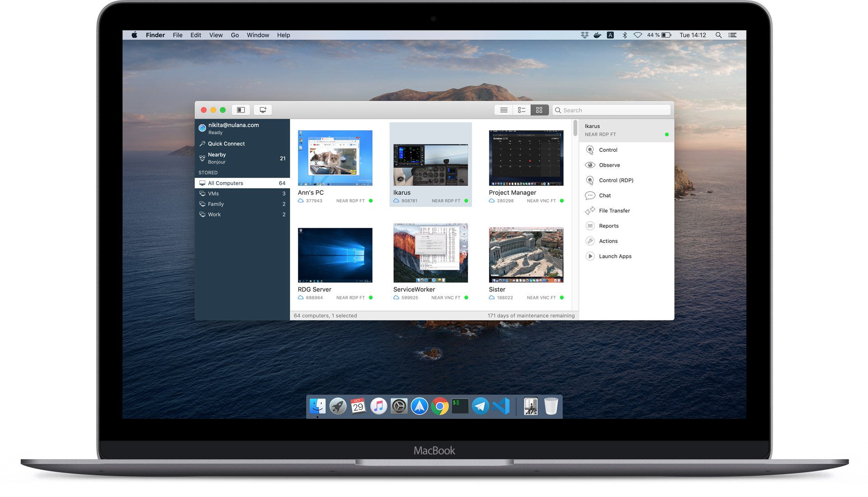This screenshot has height=497, width=868.
Task: Select the Ann's PC thumbnail
Action: [335, 158]
